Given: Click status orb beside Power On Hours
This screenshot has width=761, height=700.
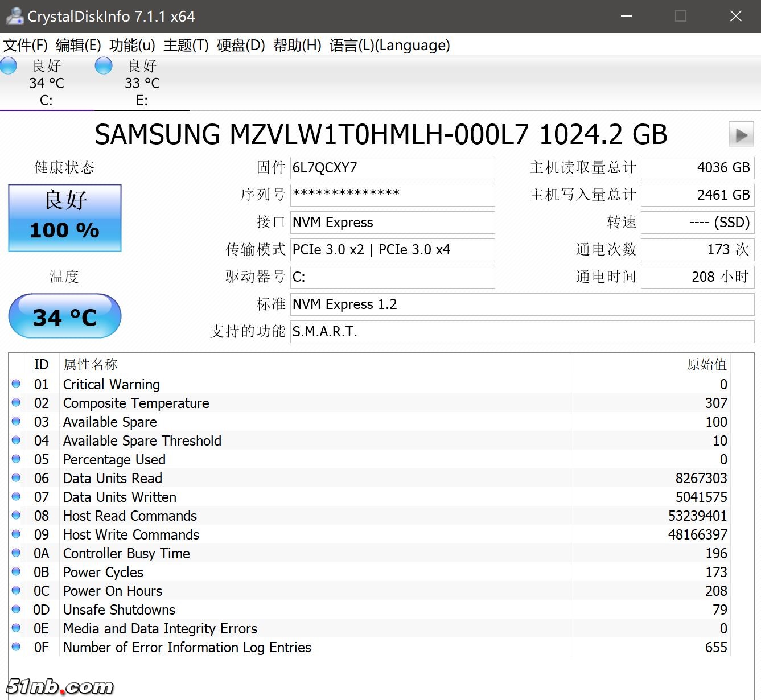Looking at the screenshot, I should point(16,591).
